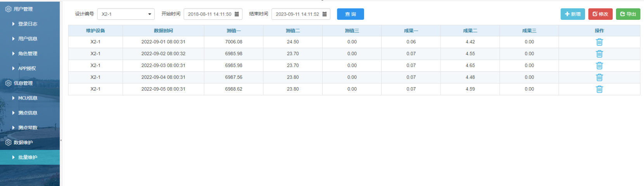This screenshot has width=644, height=186.
Task: Delete the 2022-09-01 data row
Action: [x=599, y=42]
